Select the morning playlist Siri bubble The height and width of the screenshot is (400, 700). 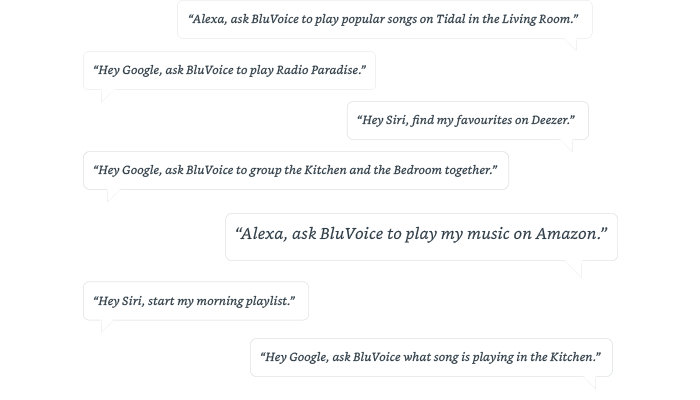point(195,301)
